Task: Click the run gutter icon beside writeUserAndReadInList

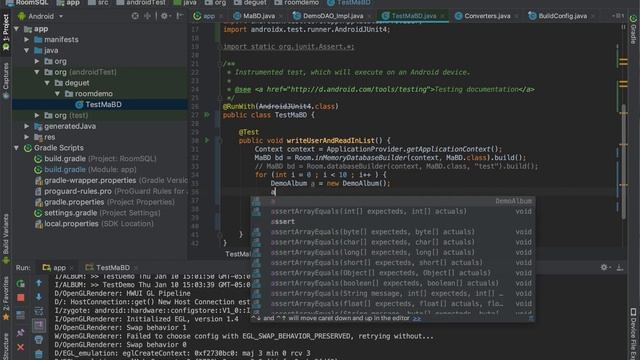Action: (207, 140)
